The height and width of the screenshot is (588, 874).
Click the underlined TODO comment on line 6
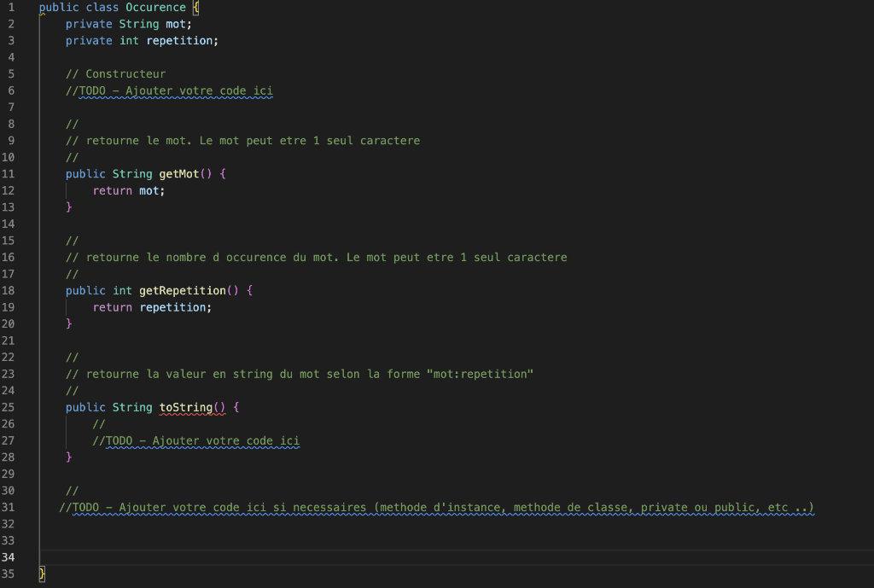coord(168,90)
